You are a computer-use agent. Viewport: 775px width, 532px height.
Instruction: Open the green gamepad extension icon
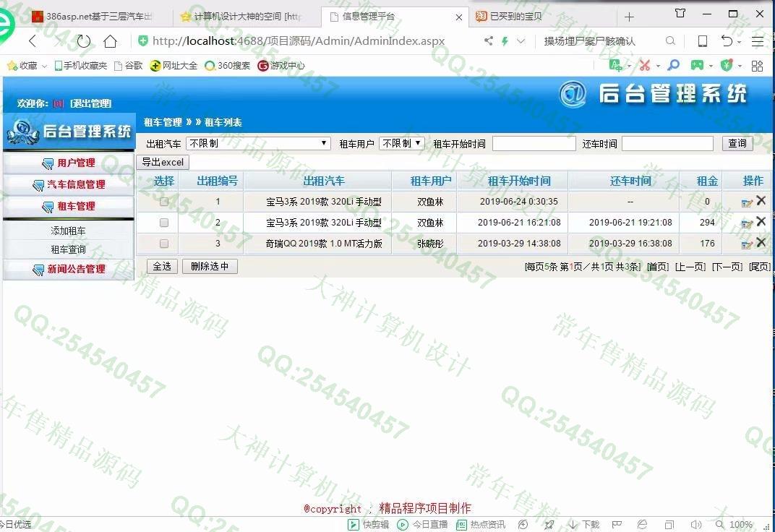(x=697, y=65)
